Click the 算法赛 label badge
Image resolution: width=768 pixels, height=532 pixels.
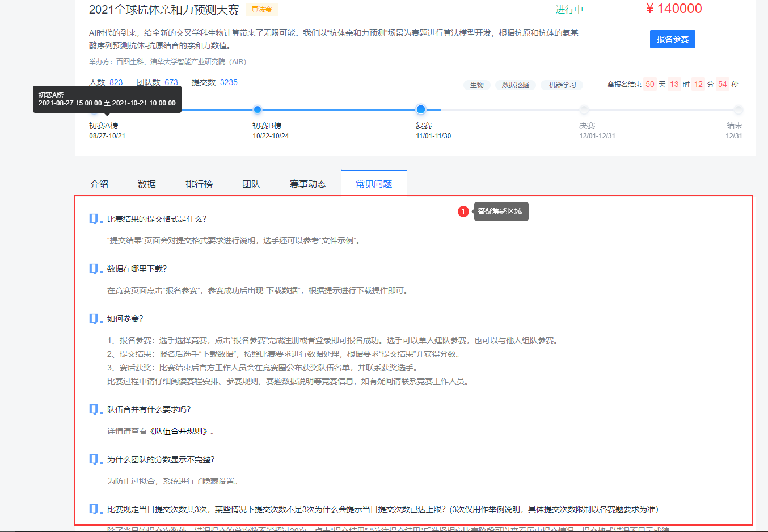[x=261, y=10]
